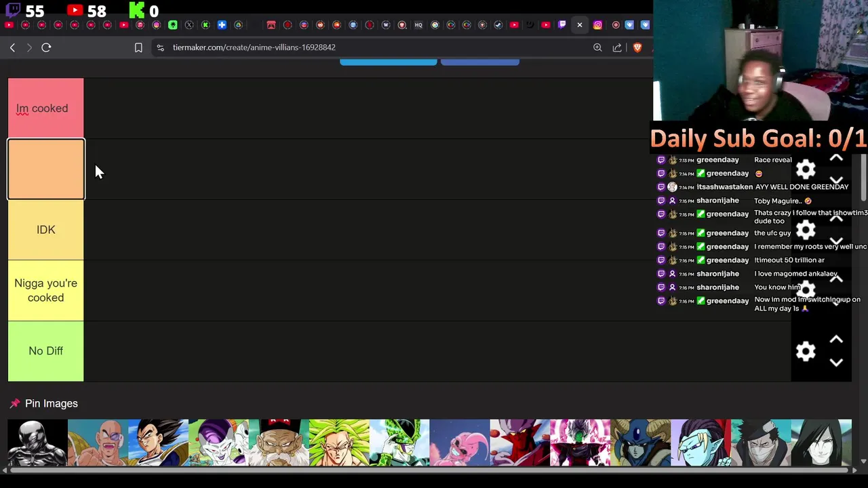The height and width of the screenshot is (488, 868).
Task: Select the Frieza character image
Action: tap(218, 443)
